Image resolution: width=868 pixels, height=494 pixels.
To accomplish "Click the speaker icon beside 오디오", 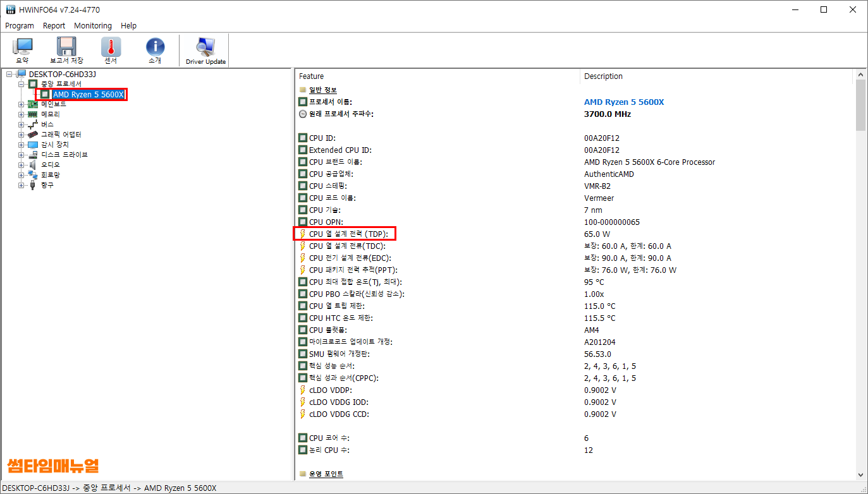I will pos(32,165).
